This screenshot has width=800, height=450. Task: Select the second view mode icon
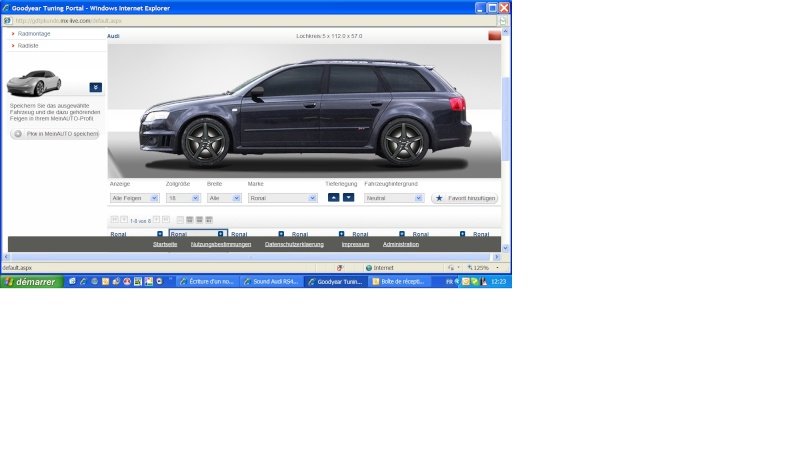tap(190, 220)
